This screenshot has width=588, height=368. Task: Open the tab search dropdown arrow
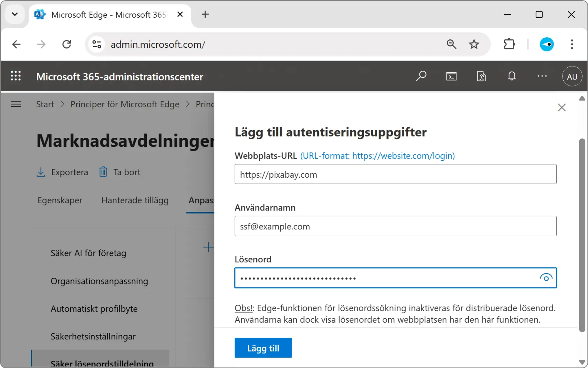pyautogui.click(x=15, y=14)
